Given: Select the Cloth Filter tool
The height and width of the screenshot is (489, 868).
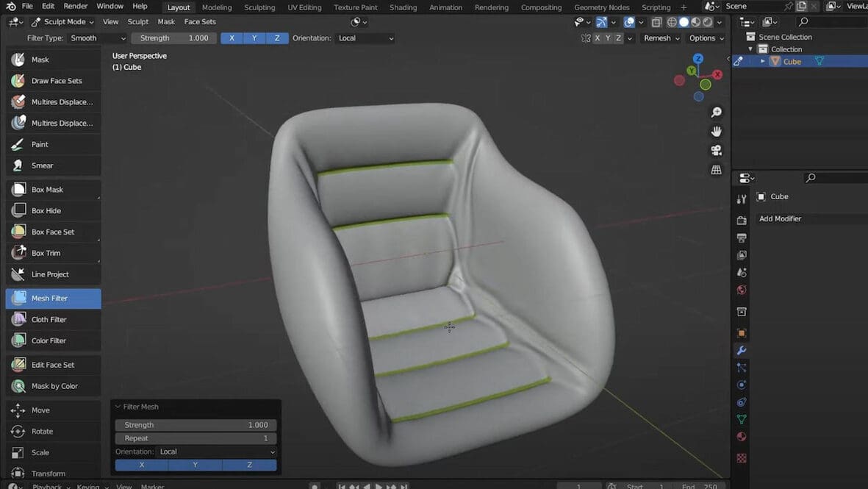Looking at the screenshot, I should (53, 320).
